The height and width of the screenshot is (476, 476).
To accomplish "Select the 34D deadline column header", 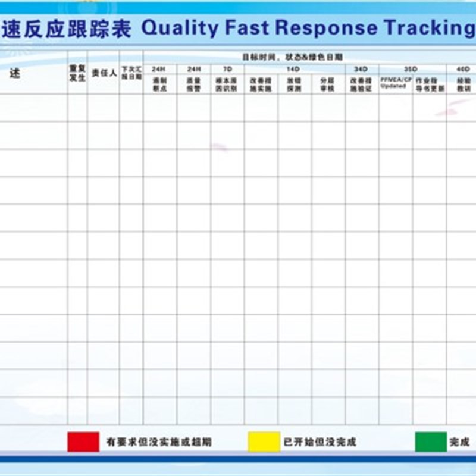I will pos(359,68).
